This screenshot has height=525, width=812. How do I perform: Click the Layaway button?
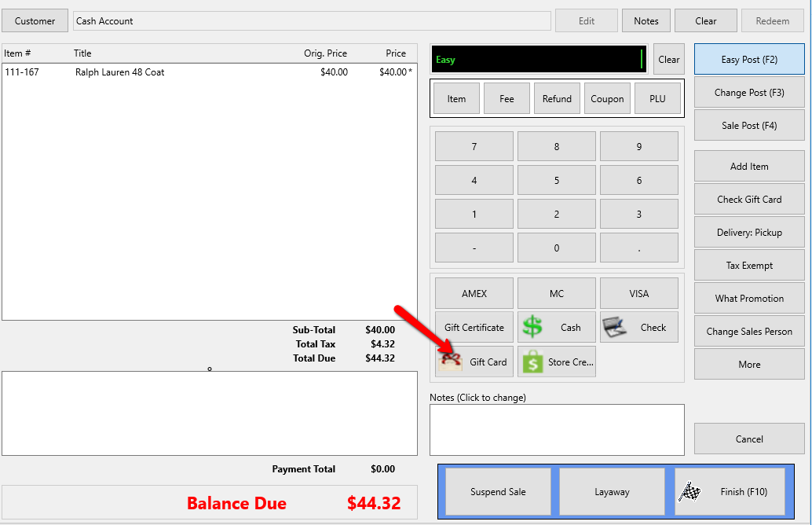coord(612,491)
